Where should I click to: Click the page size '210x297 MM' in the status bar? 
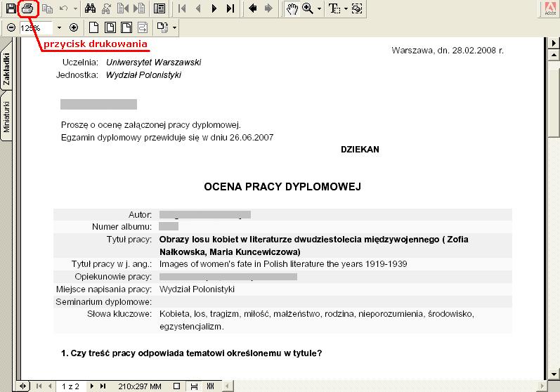[x=140, y=386]
